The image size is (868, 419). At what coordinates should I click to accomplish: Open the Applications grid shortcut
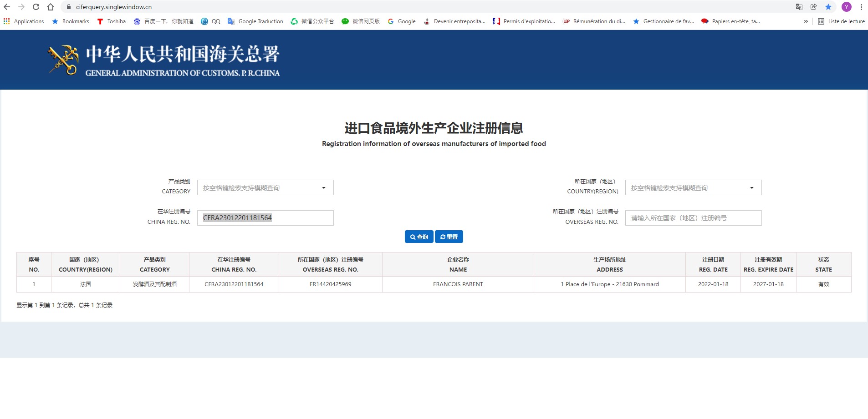tap(24, 21)
